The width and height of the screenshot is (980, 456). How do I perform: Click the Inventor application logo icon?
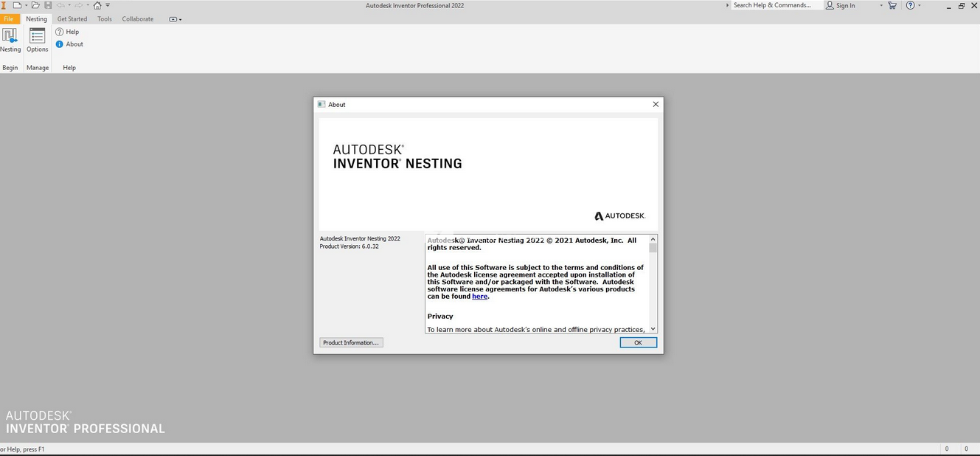4,5
